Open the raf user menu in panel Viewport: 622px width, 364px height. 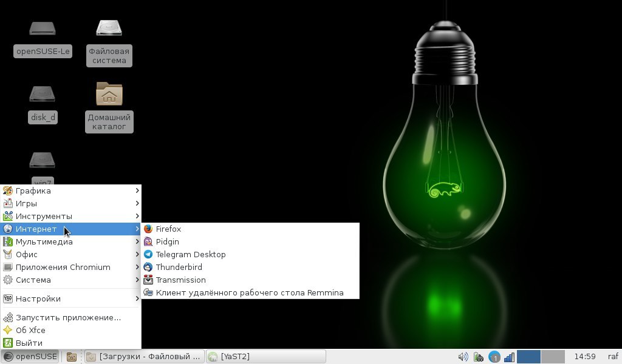coord(613,357)
